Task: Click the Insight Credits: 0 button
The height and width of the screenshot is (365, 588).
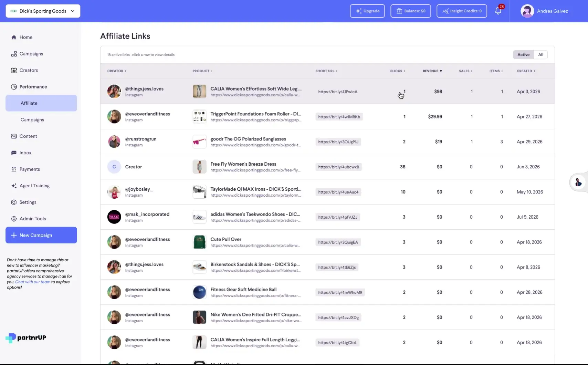Action: 462,11
